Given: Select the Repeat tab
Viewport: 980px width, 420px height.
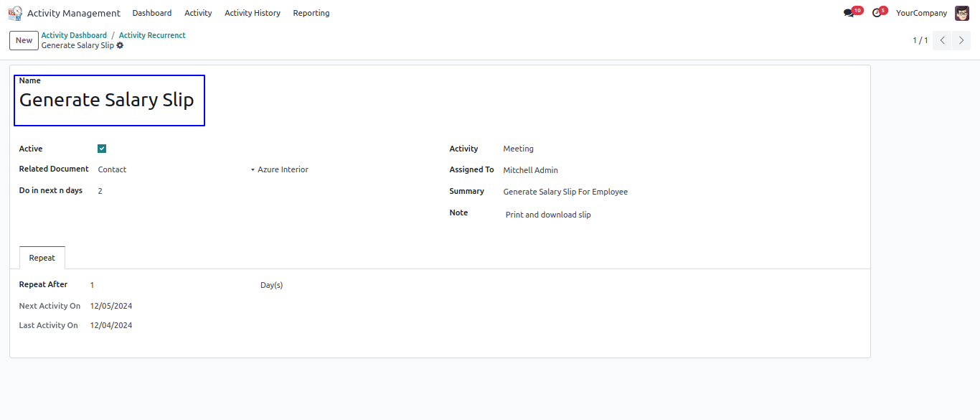Looking at the screenshot, I should click(x=42, y=258).
